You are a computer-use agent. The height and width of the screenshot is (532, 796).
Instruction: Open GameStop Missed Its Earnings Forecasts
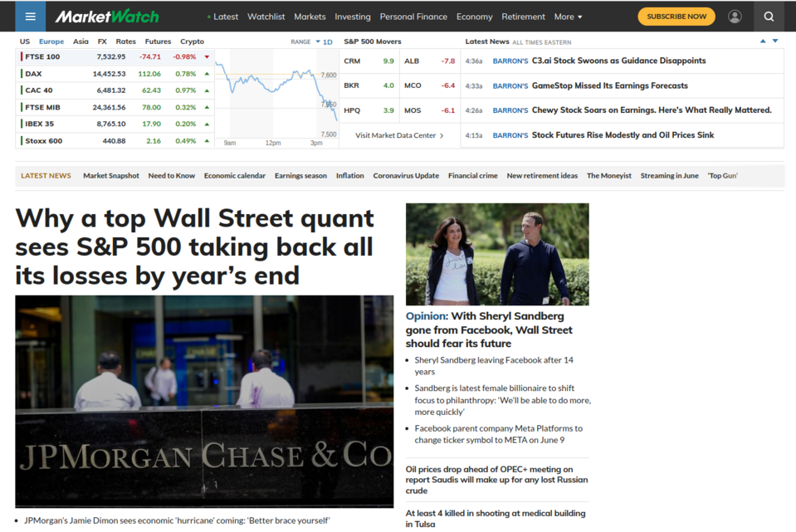click(x=610, y=85)
